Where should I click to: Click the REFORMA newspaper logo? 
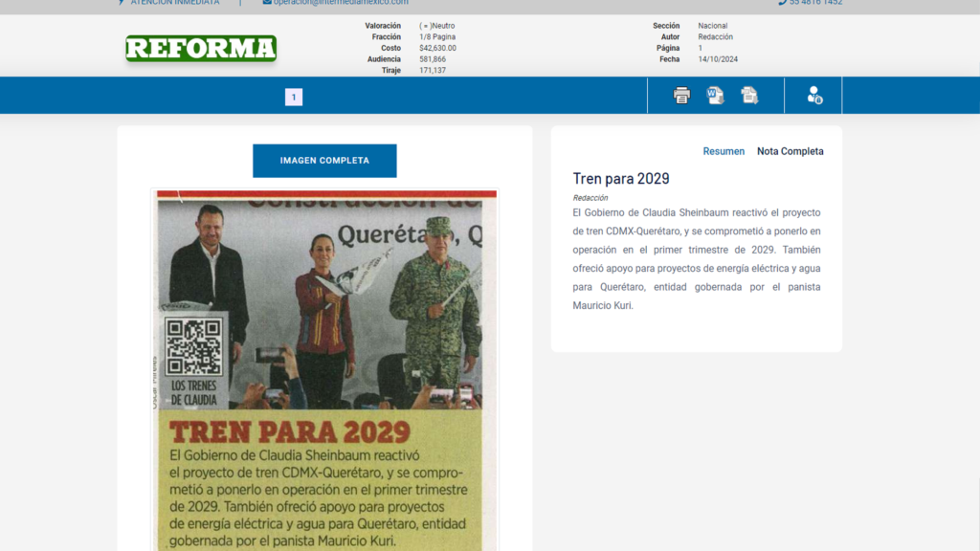coord(201,48)
